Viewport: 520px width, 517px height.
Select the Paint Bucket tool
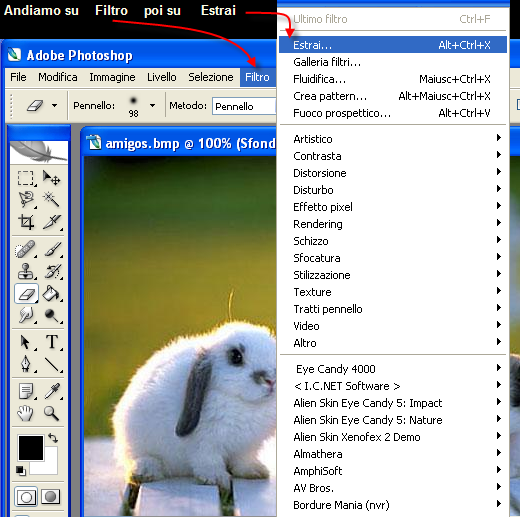coord(51,293)
